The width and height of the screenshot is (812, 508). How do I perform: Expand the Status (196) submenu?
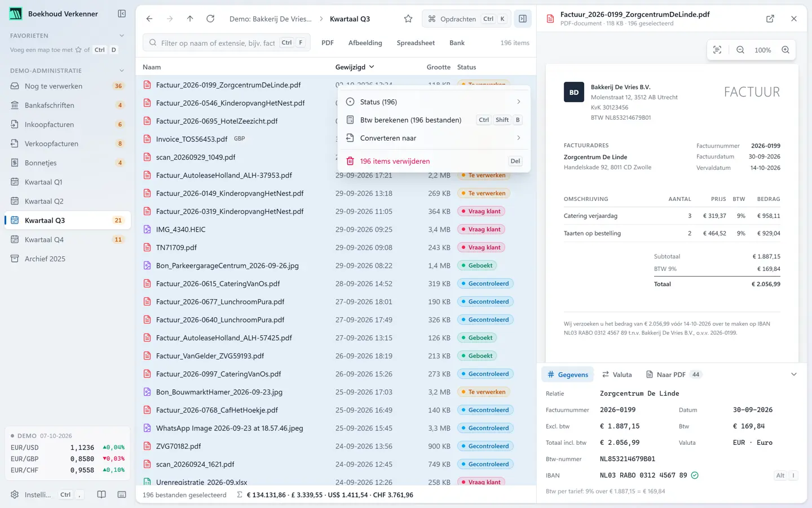(434, 102)
